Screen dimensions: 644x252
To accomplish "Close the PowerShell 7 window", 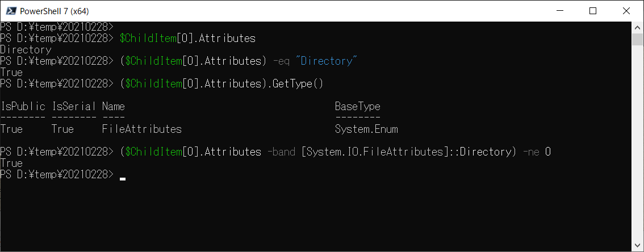I will point(626,11).
